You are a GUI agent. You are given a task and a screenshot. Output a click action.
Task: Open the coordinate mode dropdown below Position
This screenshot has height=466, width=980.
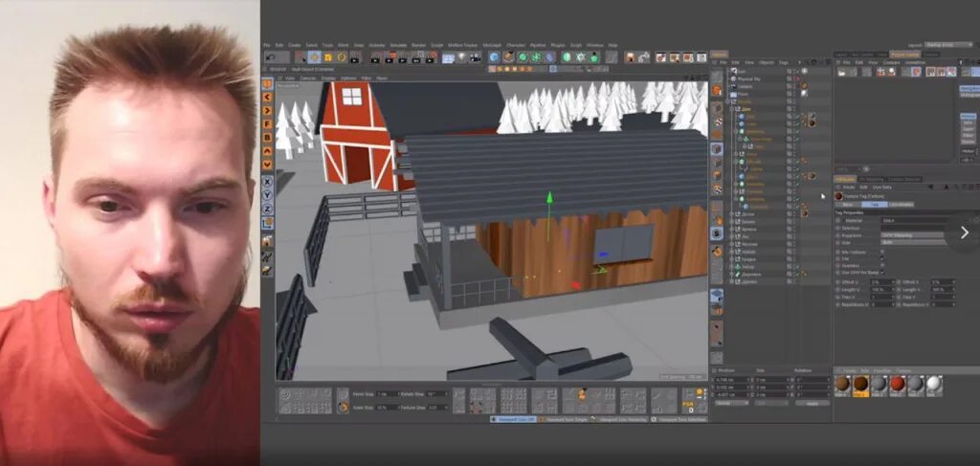click(731, 403)
